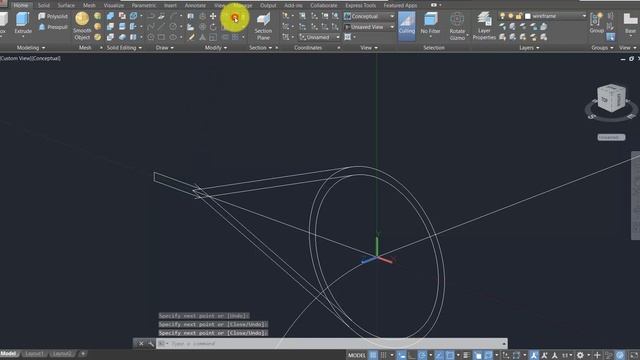The image size is (640, 360).
Task: Click the clean screen icon in status bar
Action: coord(634,356)
